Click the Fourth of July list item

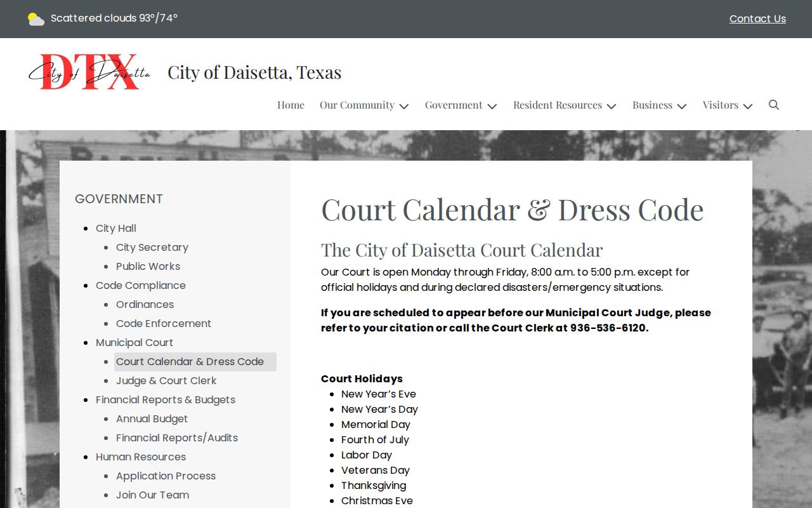point(375,439)
